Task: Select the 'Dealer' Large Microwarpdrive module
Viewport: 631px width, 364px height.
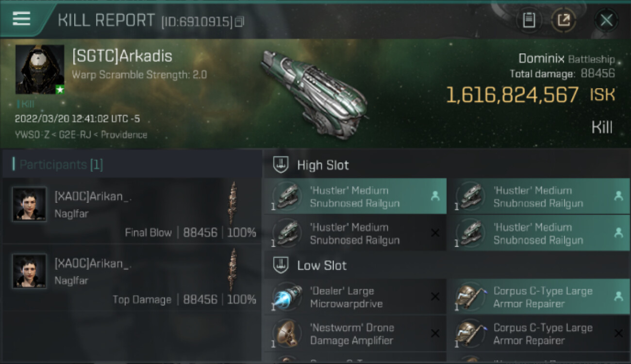Action: point(355,297)
